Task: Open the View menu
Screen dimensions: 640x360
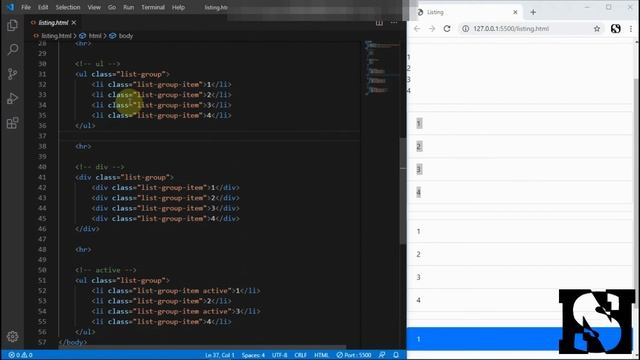Action: (94, 7)
